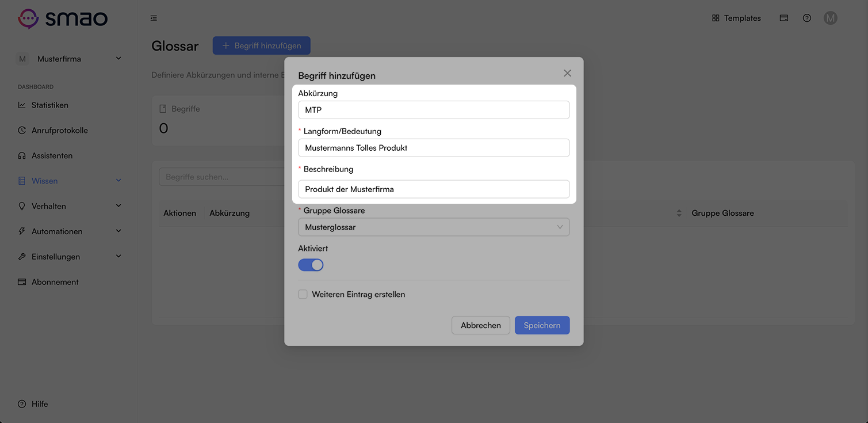Toggle the Aktiviert switch
The height and width of the screenshot is (423, 868).
pos(311,265)
